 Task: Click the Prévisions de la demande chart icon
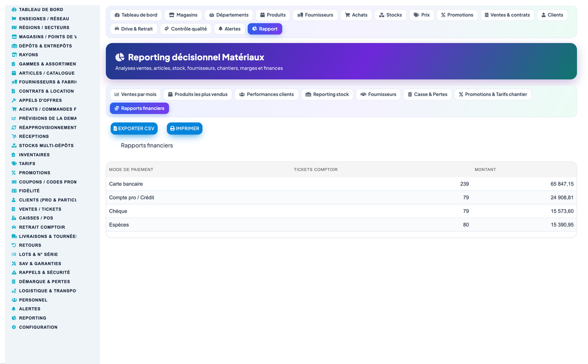[x=14, y=118]
